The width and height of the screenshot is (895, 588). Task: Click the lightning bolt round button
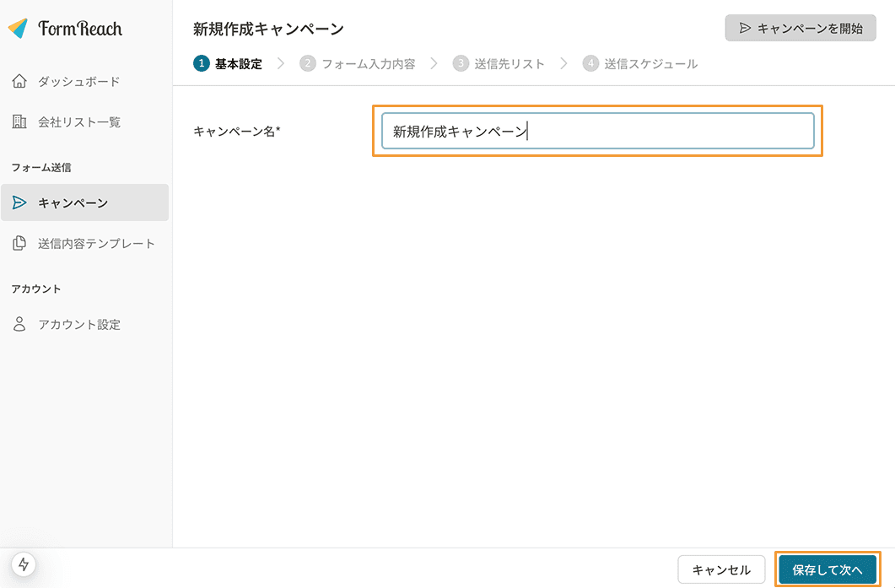(24, 564)
